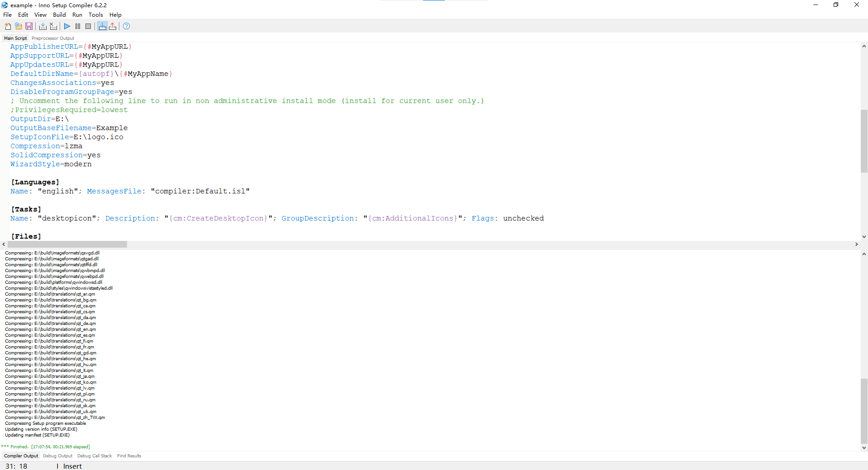Image resolution: width=868 pixels, height=470 pixels.
Task: Click the Terminate stop square icon
Action: 88,26
